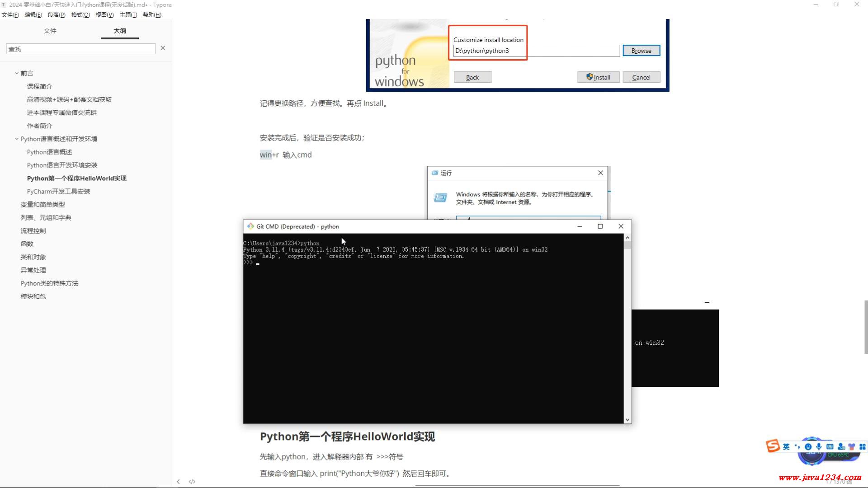
Task: Switch to the 大纲 sidebar tab
Action: point(120,31)
